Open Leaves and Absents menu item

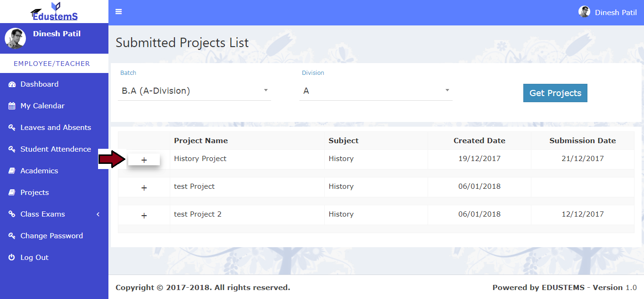point(56,128)
